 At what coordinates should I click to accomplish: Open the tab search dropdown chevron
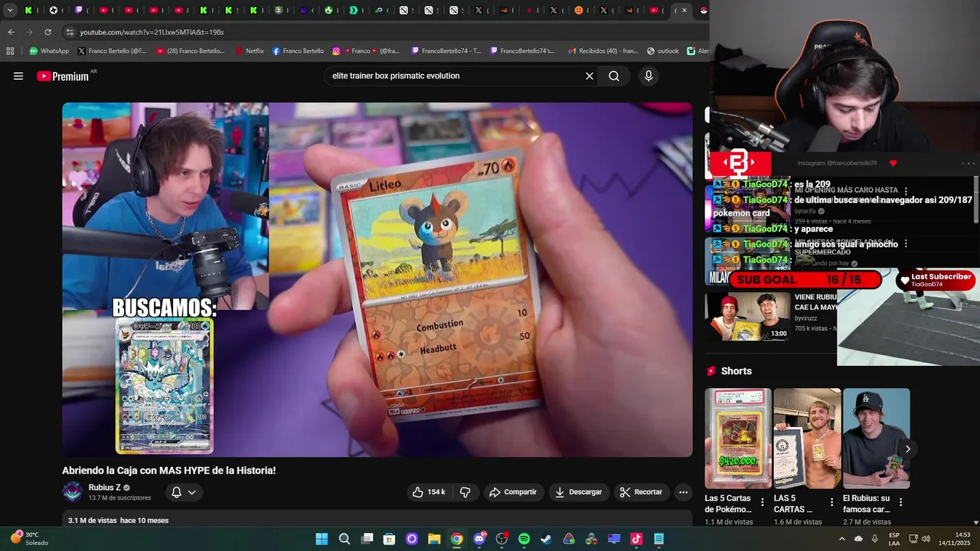10,10
